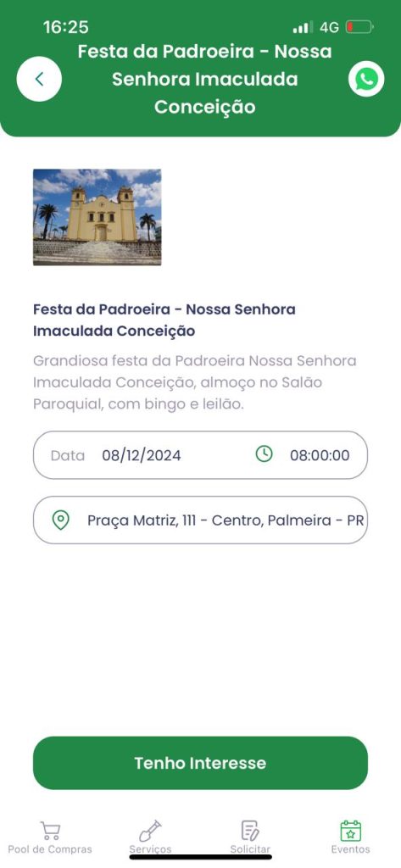Tap the location pin icon
The image size is (401, 868).
[60, 520]
